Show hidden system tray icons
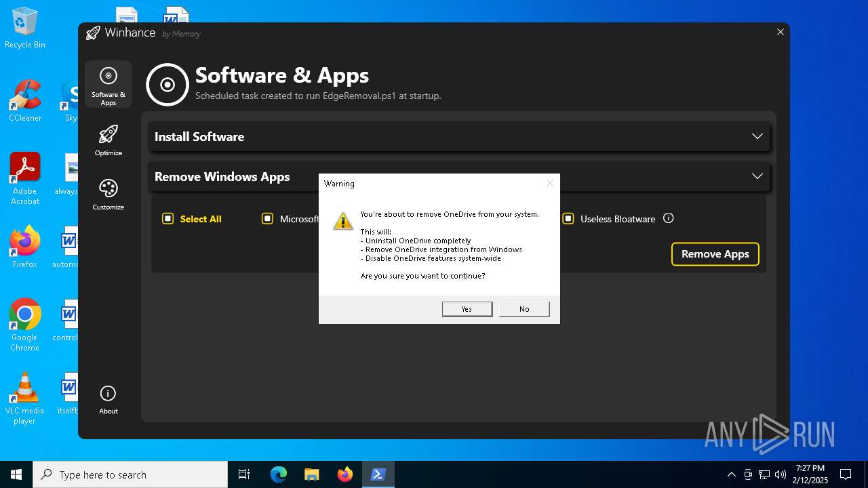868x488 pixels. (x=731, y=474)
